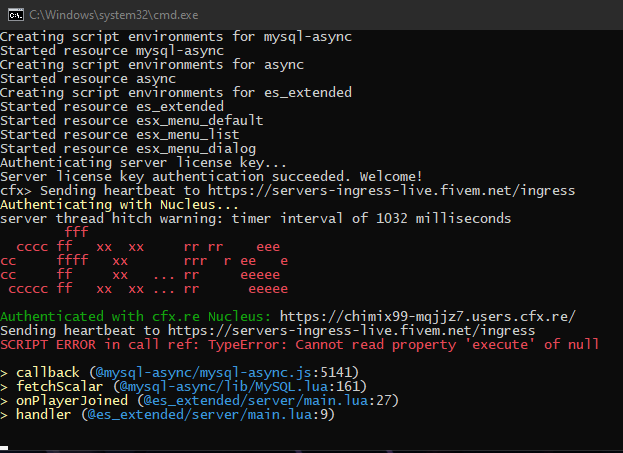
Task: Click the blinking cursor at the prompt
Action: pos(4,448)
